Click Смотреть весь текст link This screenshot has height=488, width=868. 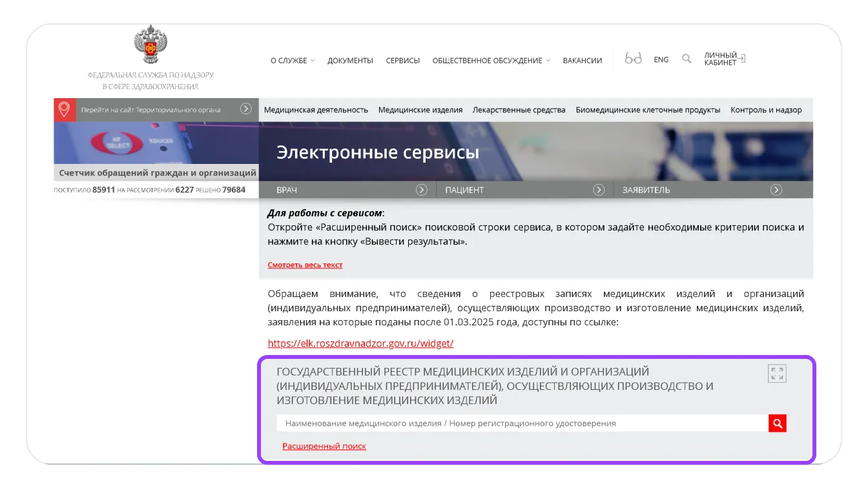305,265
